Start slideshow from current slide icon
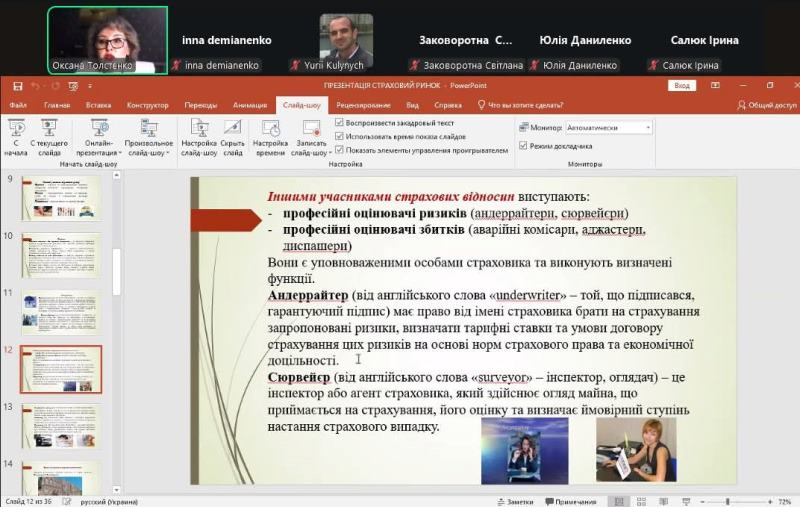 click(x=49, y=128)
